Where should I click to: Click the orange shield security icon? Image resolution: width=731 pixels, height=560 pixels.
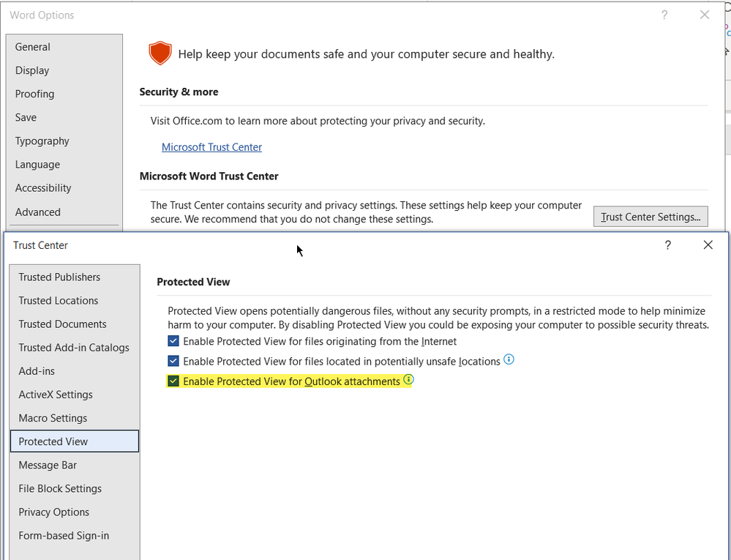click(160, 53)
